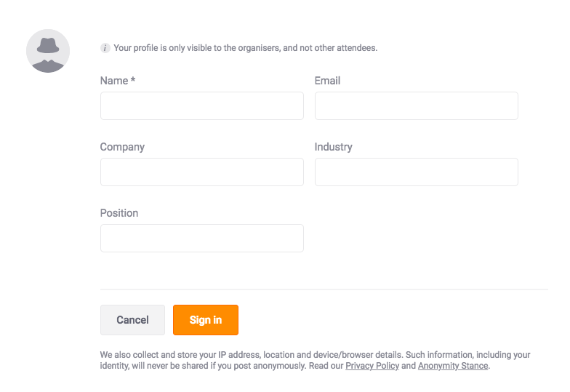Focus the Name input field

click(202, 106)
